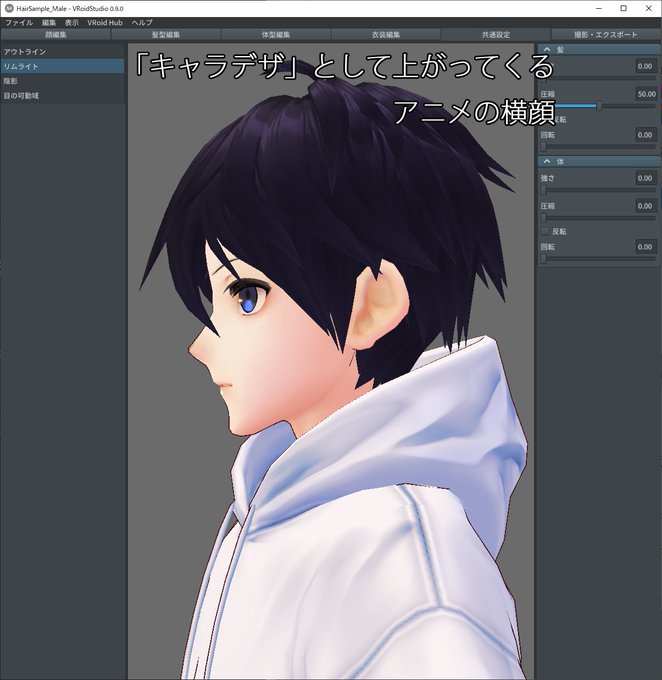Screen dimensions: 662x680
Task: Maximize the VRoidStudio window
Action: coord(624,8)
